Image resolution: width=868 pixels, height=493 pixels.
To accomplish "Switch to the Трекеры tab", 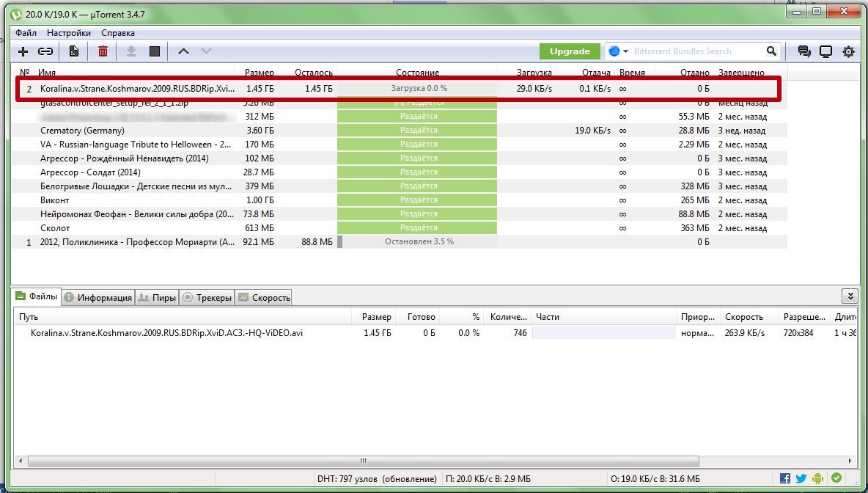I will [207, 297].
